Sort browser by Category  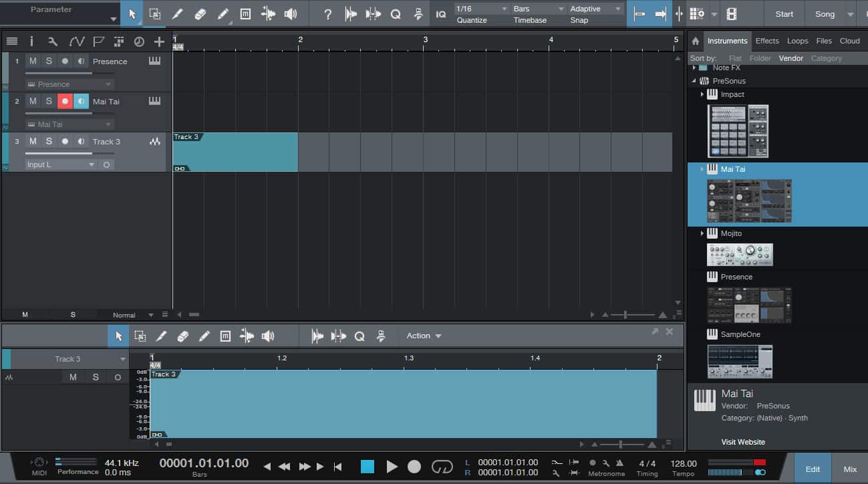[x=826, y=58]
